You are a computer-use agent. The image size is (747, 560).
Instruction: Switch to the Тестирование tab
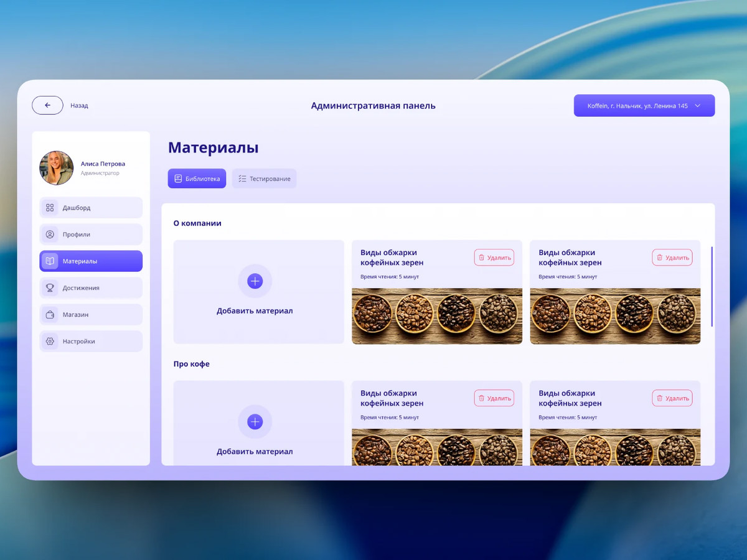point(264,179)
